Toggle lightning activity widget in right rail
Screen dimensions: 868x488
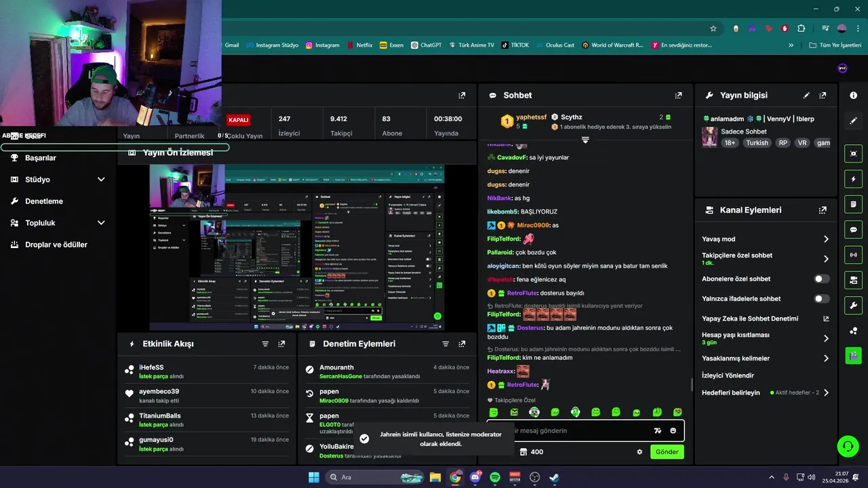pyautogui.click(x=853, y=179)
